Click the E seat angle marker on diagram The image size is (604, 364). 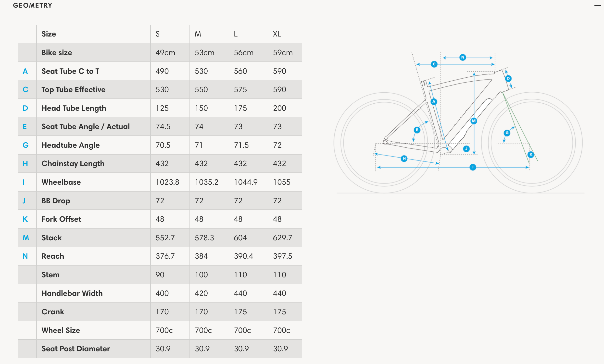point(417,130)
